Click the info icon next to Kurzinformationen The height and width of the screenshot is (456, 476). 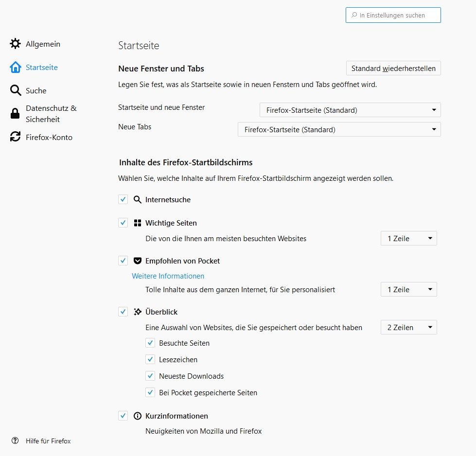(138, 416)
